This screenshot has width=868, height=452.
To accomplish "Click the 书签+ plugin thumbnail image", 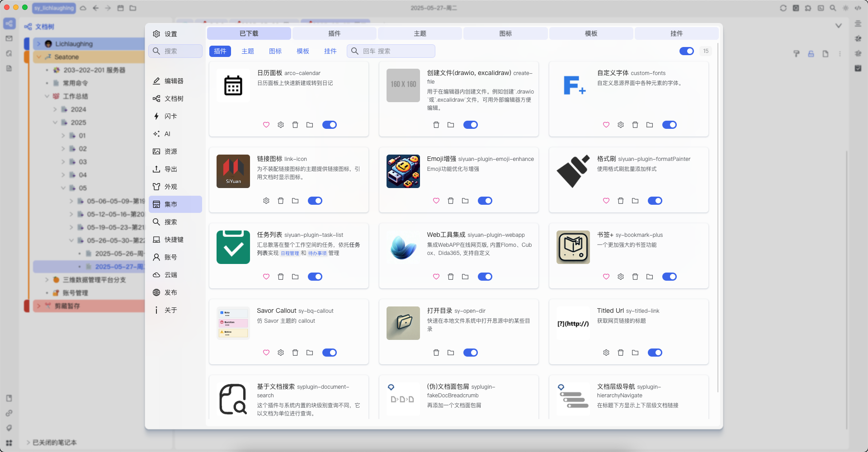I will [x=573, y=247].
